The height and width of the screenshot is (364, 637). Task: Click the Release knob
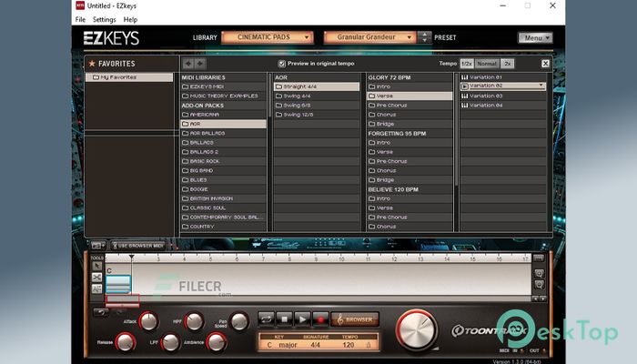click(x=126, y=342)
